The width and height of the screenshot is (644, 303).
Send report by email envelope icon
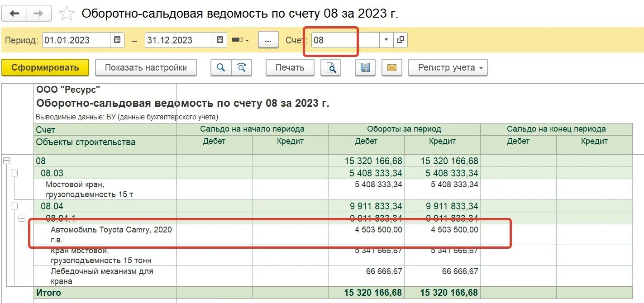click(392, 67)
